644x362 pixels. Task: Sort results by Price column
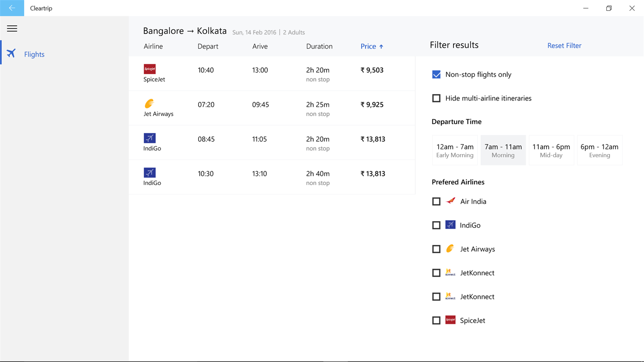tap(372, 46)
